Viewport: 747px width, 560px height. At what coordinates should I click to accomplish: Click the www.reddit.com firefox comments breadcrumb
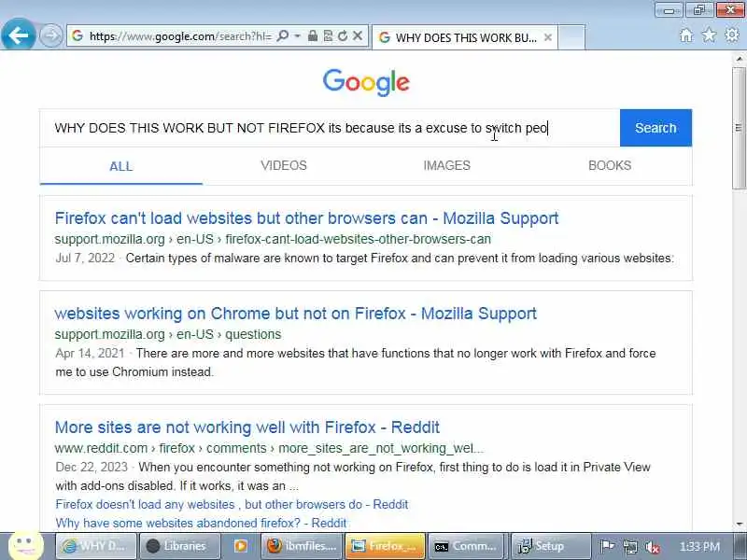[x=269, y=448]
